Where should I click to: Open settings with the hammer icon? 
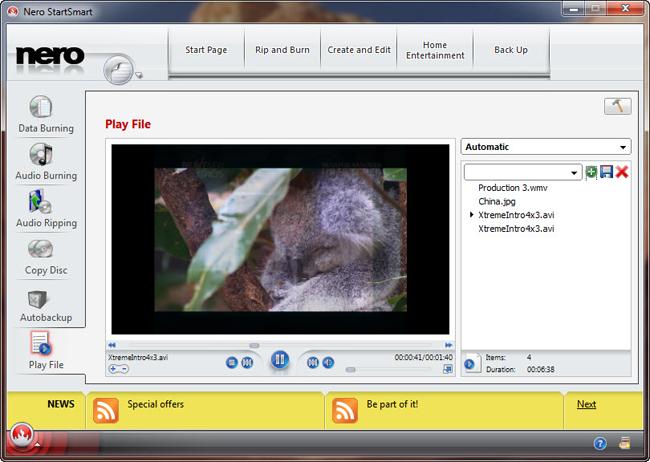click(x=617, y=107)
